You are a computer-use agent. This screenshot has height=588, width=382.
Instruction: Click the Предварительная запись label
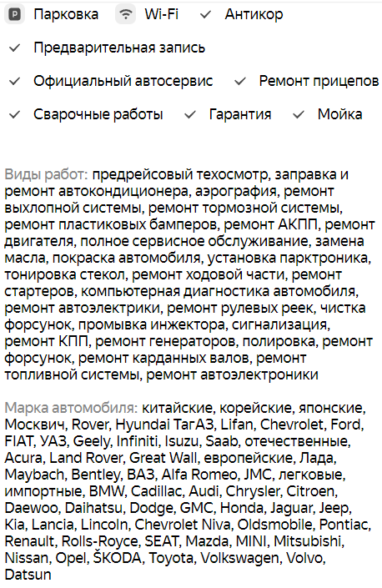(x=119, y=48)
